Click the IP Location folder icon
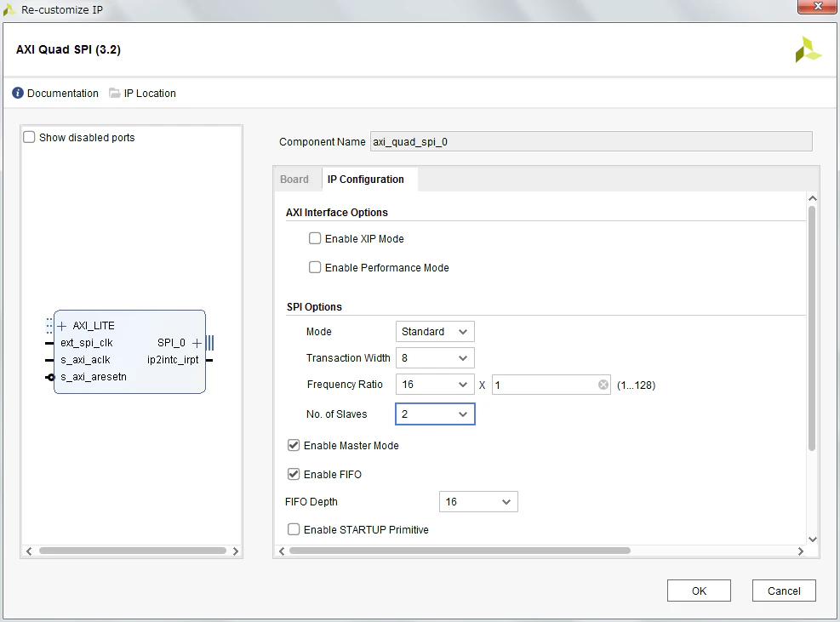Screen dimensions: 840x622 point(114,94)
